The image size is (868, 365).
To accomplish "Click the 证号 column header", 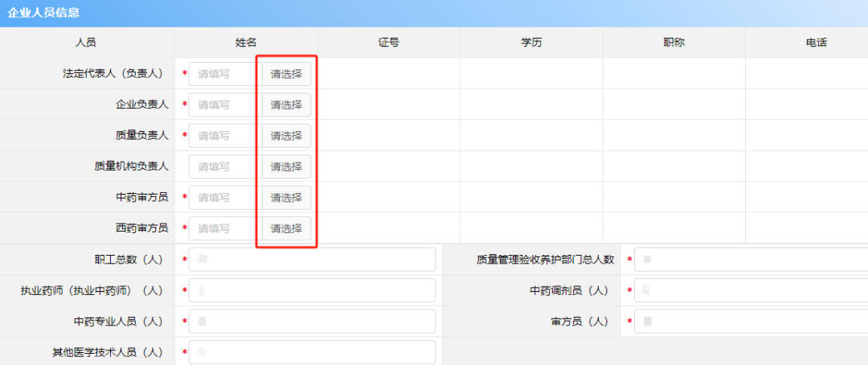I will coord(389,43).
